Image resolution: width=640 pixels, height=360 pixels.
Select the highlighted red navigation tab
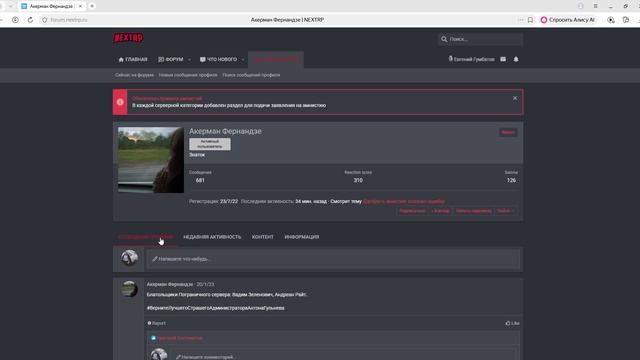tap(276, 60)
